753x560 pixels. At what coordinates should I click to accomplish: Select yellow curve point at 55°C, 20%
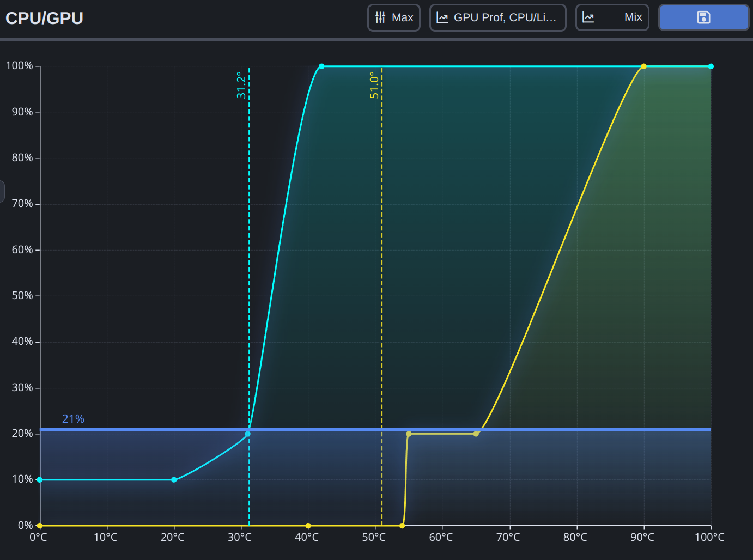409,434
